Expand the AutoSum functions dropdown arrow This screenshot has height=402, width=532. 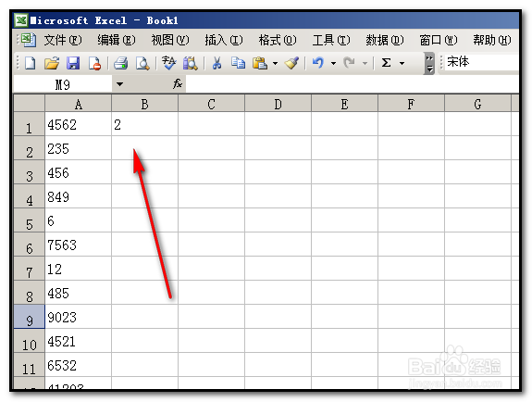pyautogui.click(x=402, y=63)
